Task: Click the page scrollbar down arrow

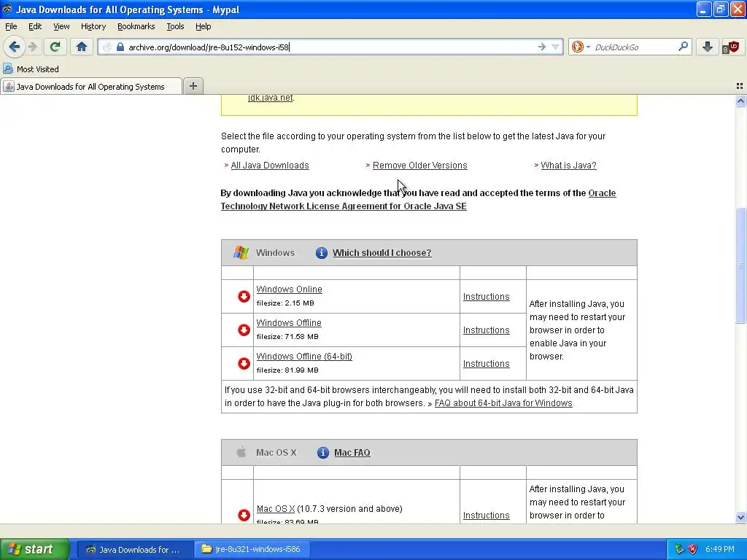Action: tap(740, 517)
